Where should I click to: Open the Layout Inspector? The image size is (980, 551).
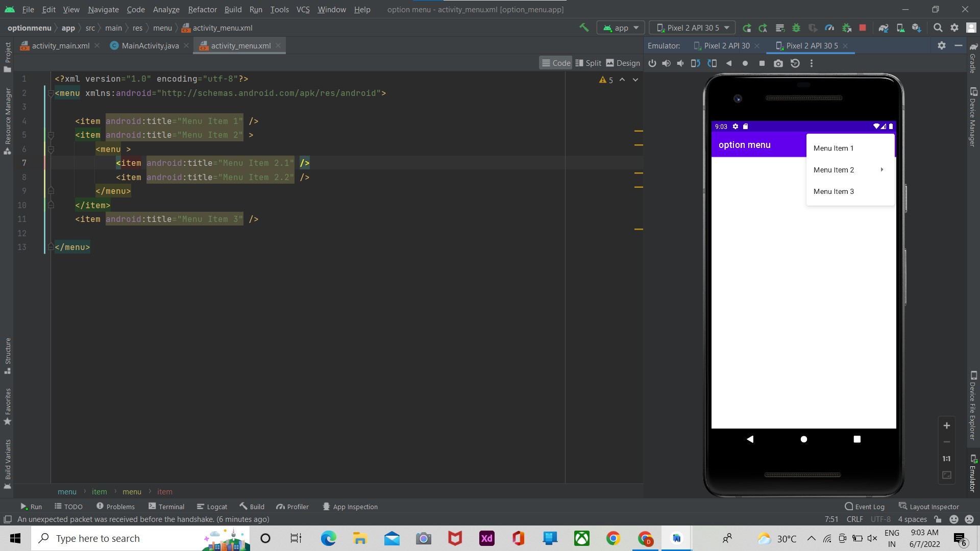929,507
